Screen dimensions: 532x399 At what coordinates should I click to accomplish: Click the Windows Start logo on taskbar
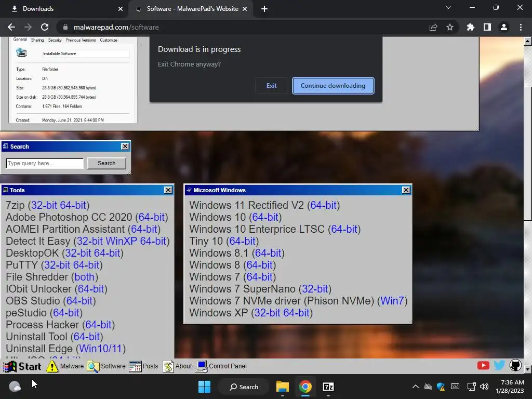(204, 387)
